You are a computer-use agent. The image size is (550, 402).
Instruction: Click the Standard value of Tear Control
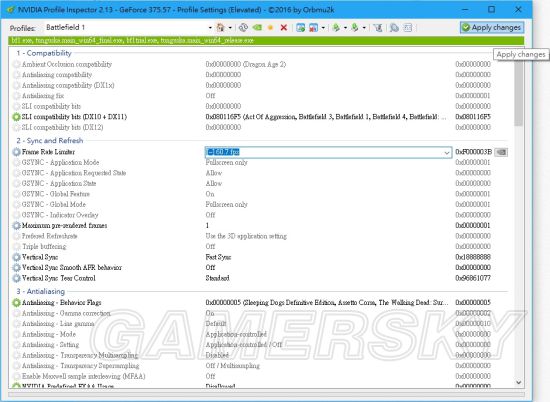click(x=217, y=278)
